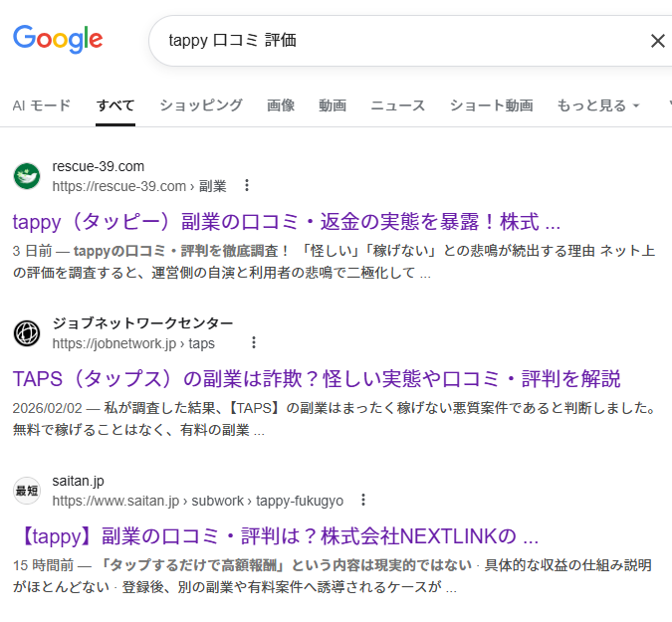Image resolution: width=672 pixels, height=622 pixels.
Task: Open the three-dot menu for the jobnetwork.jp result
Action: [254, 342]
